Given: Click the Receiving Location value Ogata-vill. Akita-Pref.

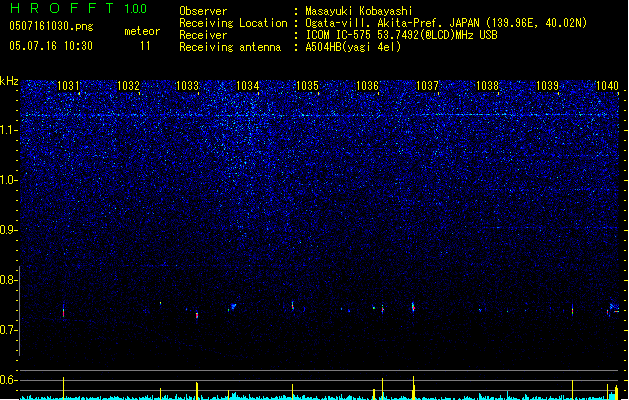Looking at the screenshot, I should coord(372,23).
